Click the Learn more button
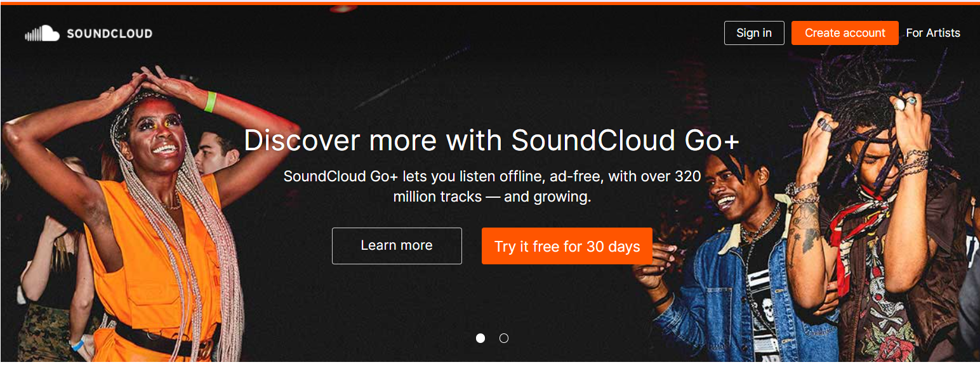The image size is (980, 374). click(x=397, y=246)
